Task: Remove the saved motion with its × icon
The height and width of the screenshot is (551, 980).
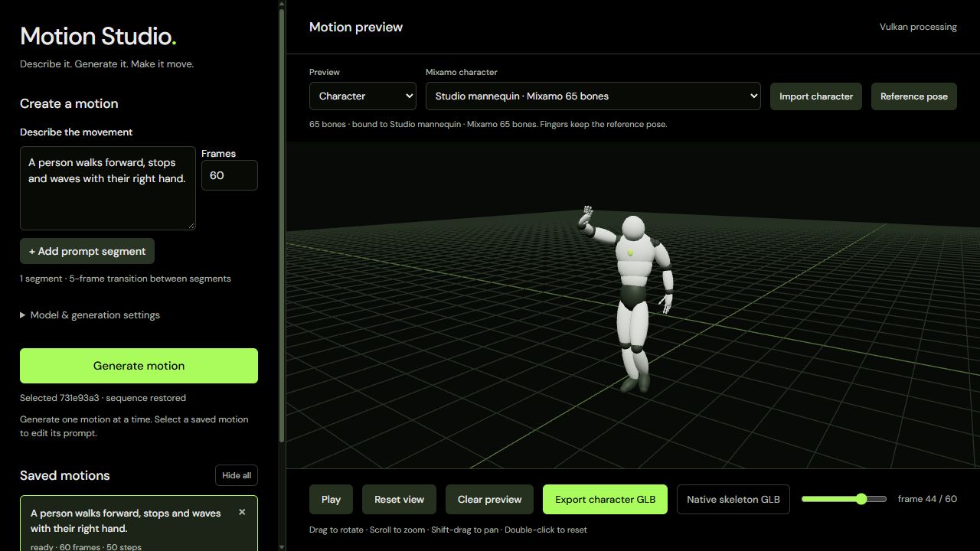Action: [242, 512]
